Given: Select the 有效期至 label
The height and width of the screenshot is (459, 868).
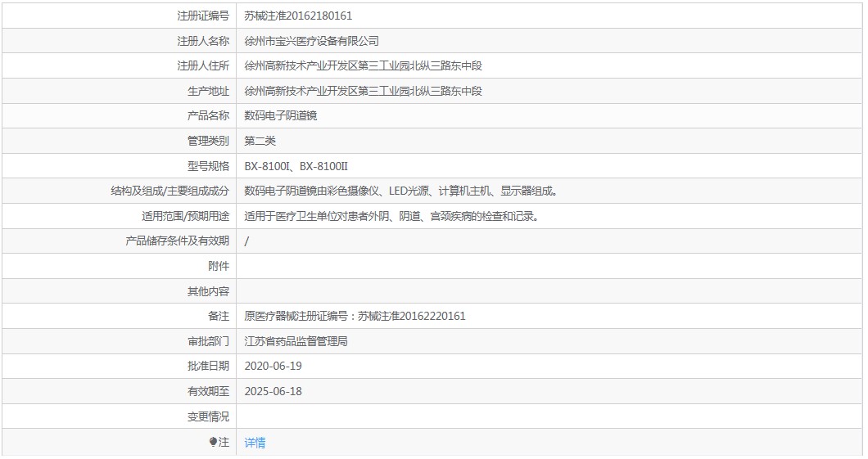Looking at the screenshot, I should [208, 392].
